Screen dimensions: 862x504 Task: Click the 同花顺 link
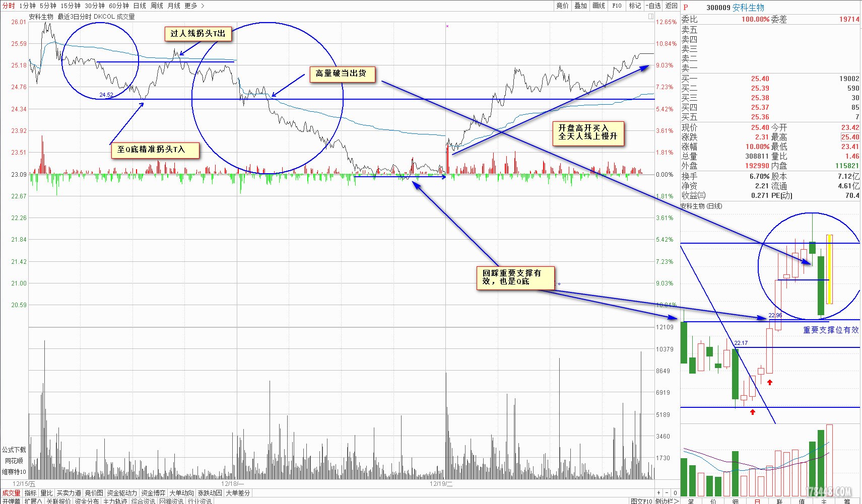[x=14, y=461]
